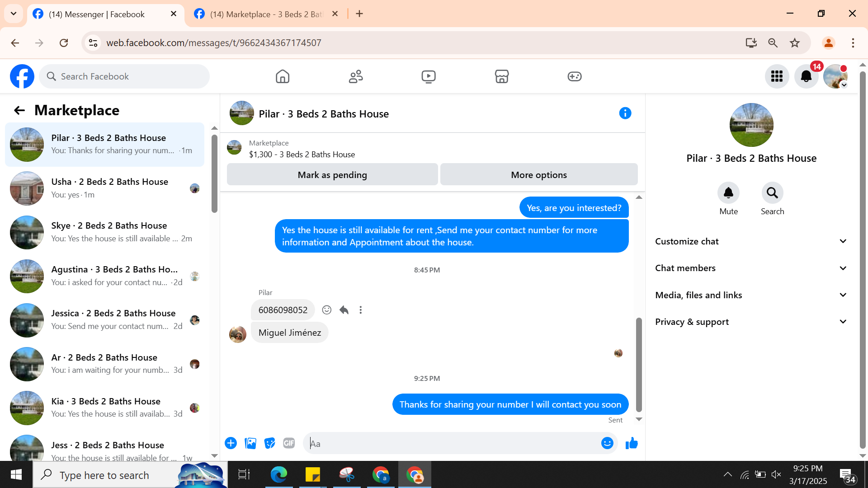This screenshot has width=868, height=488.
Task: Close the Marketplace 3 Beds browser tab
Action: [x=335, y=14]
